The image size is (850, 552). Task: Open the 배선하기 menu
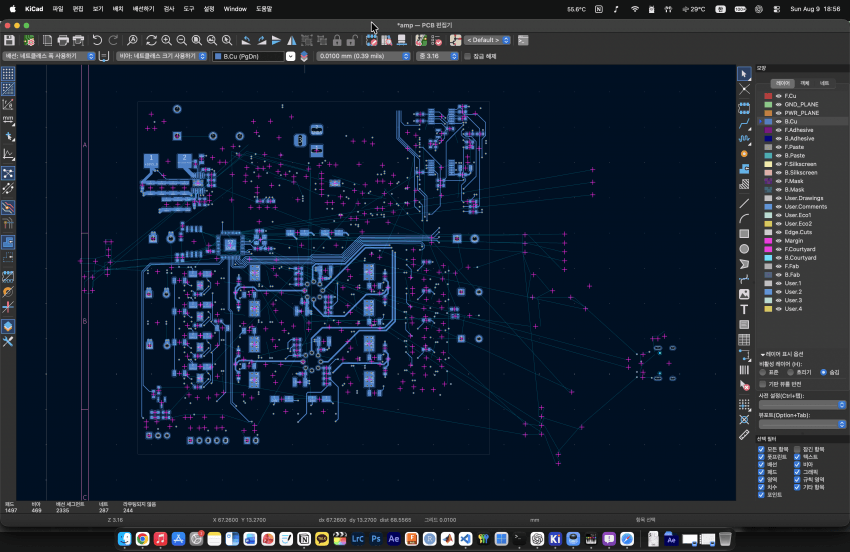click(x=144, y=9)
